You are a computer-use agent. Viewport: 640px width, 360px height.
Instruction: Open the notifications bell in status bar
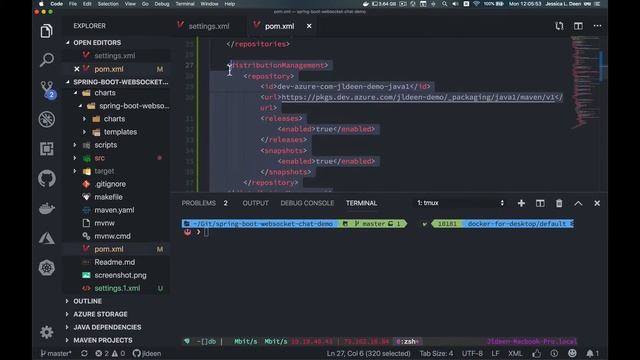click(x=592, y=353)
